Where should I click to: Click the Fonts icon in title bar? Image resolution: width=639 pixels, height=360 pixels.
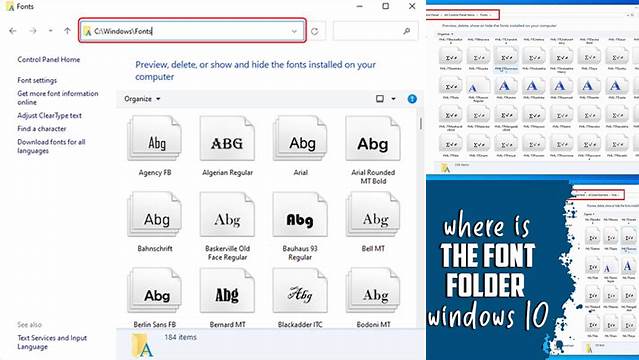(10, 7)
